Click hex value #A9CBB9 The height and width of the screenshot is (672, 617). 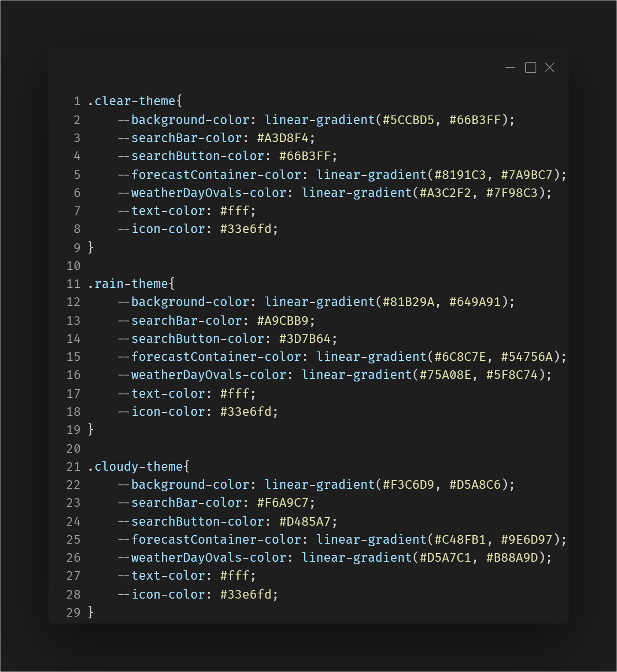(x=283, y=321)
